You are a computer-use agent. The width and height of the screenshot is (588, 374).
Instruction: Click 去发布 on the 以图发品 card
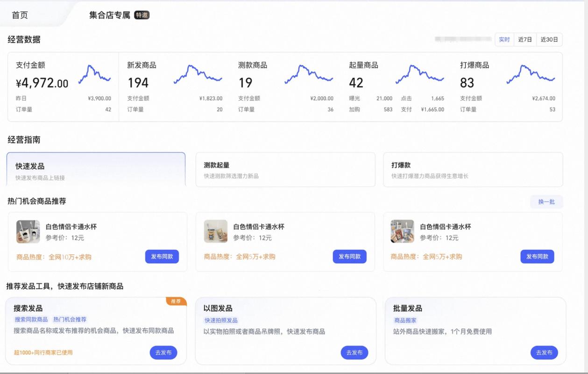pos(354,352)
